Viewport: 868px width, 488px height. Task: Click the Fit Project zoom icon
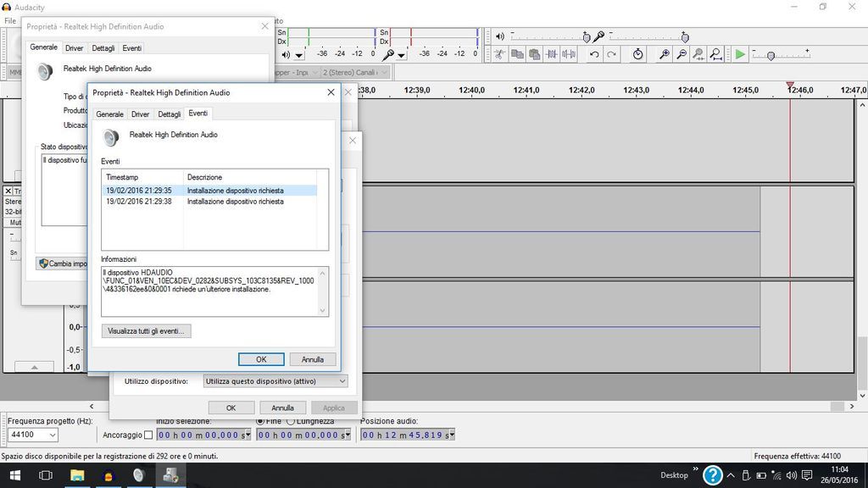tap(716, 54)
